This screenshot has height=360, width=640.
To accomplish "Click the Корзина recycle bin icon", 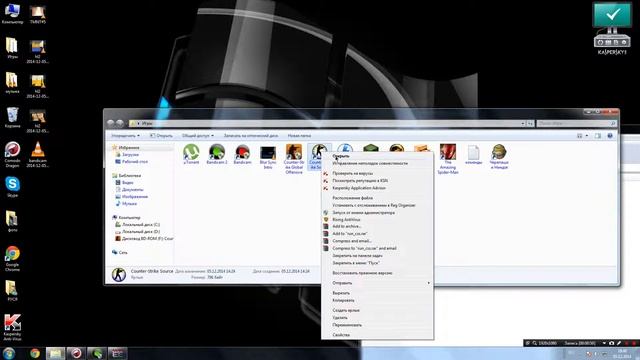I will [12, 118].
